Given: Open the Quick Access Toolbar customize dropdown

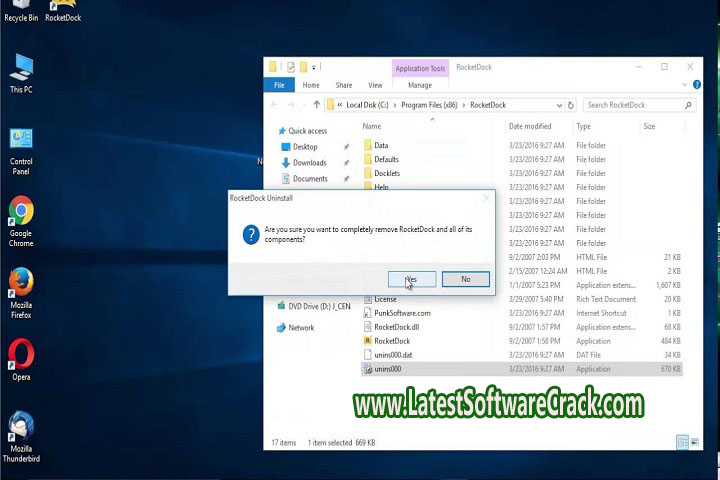Looking at the screenshot, I should [314, 68].
